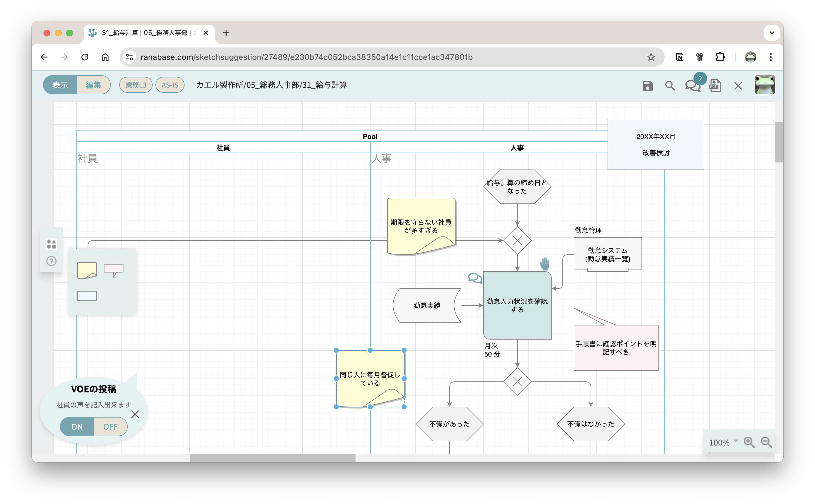Open the search magnifier in app toolbar
Image resolution: width=815 pixels, height=504 pixels.
coord(670,86)
